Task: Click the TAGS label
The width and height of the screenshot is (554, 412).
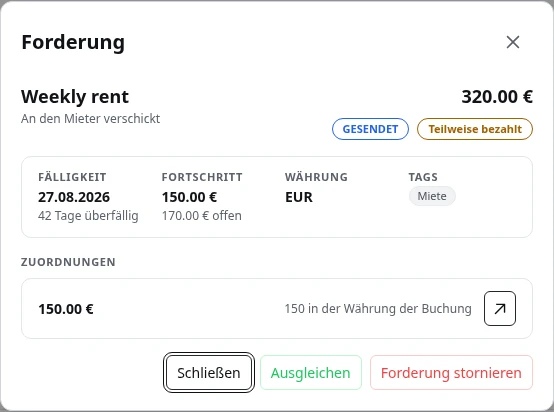Action: click(423, 177)
